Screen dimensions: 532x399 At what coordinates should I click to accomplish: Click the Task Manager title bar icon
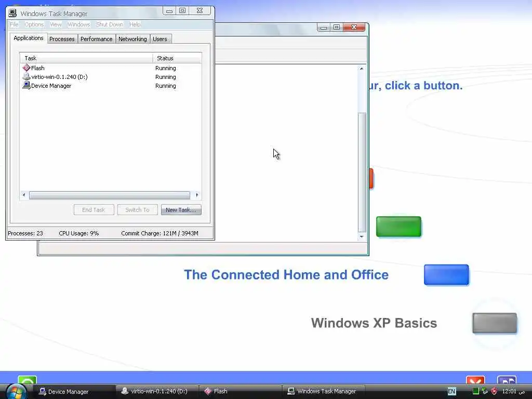coord(12,13)
